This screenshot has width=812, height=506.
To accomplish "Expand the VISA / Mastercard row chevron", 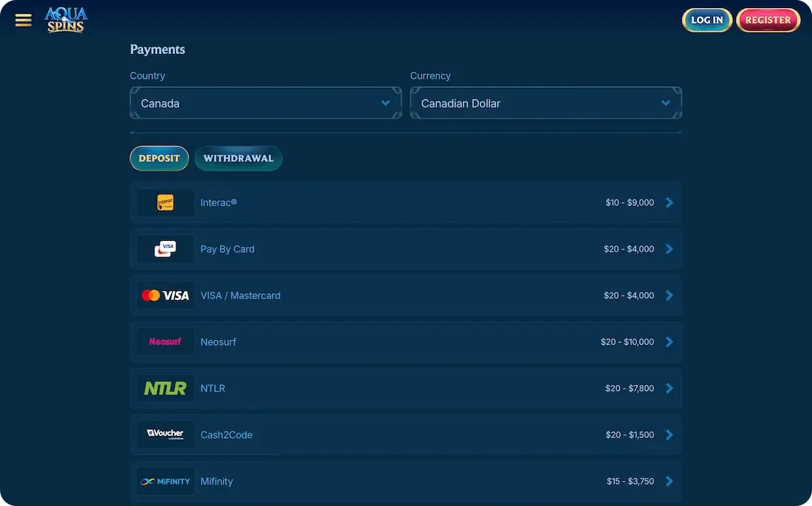I will [669, 295].
